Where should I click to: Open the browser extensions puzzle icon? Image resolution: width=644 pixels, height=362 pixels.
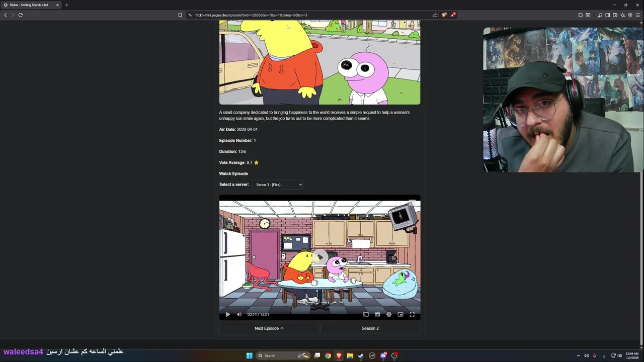coord(580,15)
